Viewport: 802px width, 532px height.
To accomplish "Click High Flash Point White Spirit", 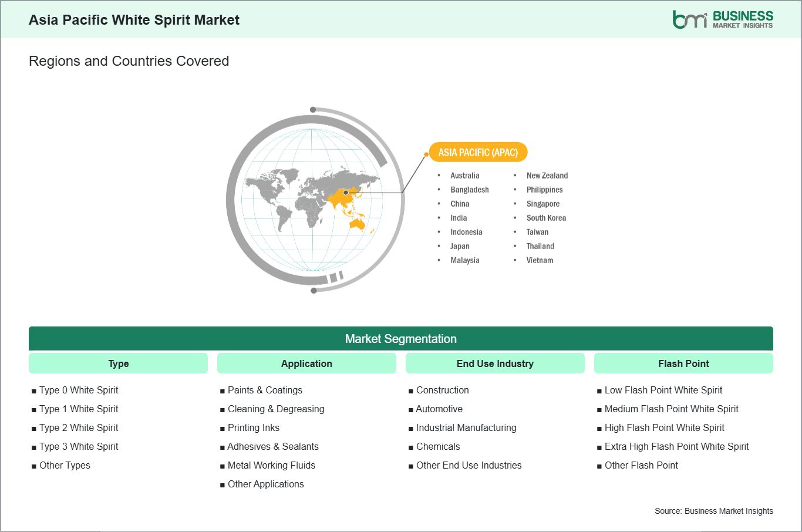I will pyautogui.click(x=665, y=427).
